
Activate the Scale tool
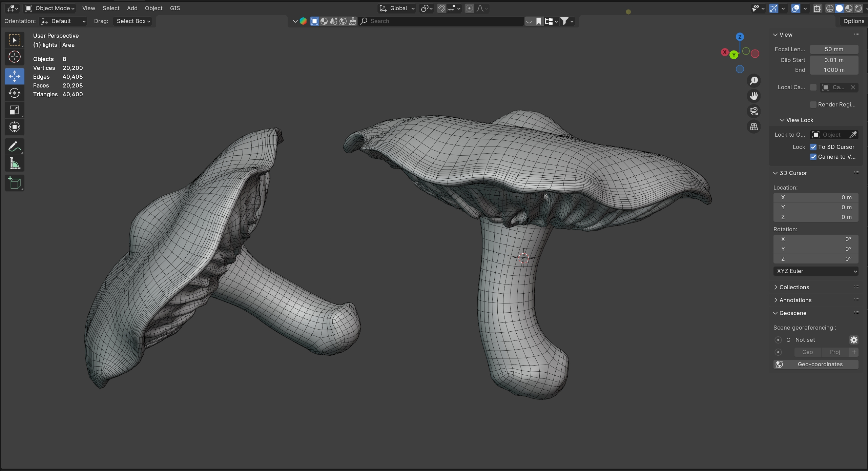tap(14, 110)
